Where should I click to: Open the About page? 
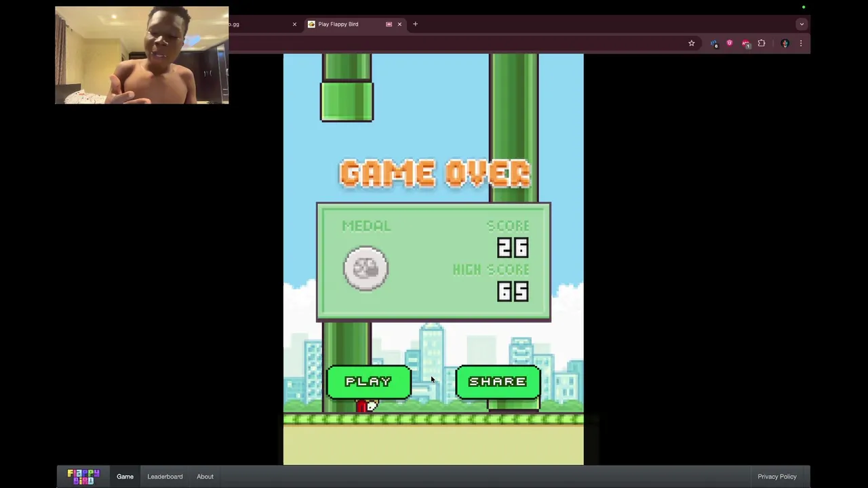[205, 476]
